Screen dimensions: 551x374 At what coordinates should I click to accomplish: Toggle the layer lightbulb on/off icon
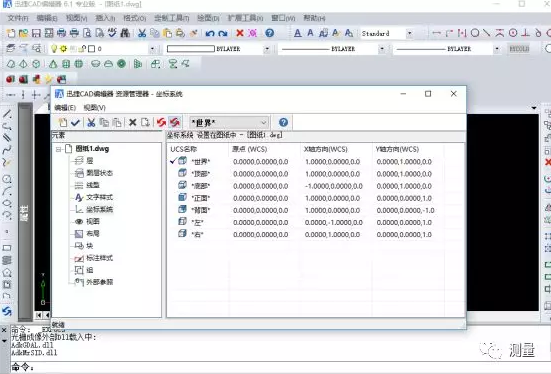coord(54,49)
